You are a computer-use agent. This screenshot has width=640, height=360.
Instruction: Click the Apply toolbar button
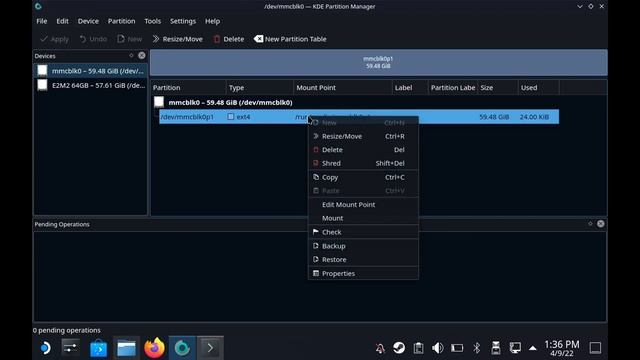tap(54, 39)
